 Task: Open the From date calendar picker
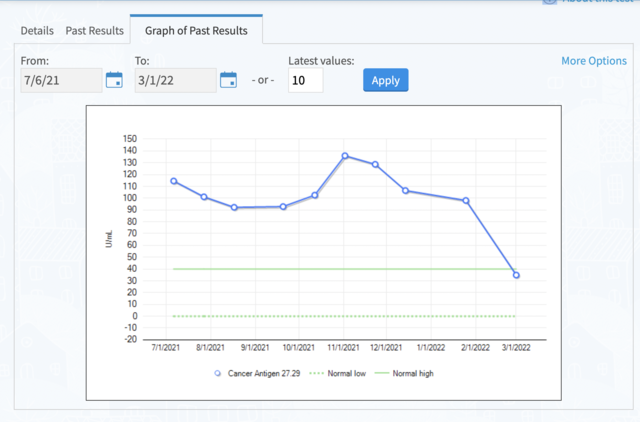114,80
